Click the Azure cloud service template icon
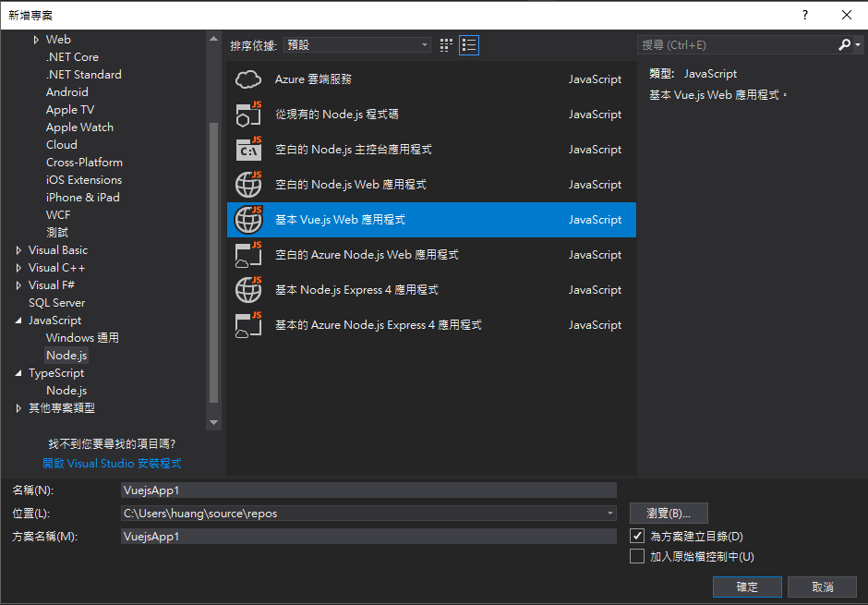This screenshot has height=605, width=868. coord(248,79)
